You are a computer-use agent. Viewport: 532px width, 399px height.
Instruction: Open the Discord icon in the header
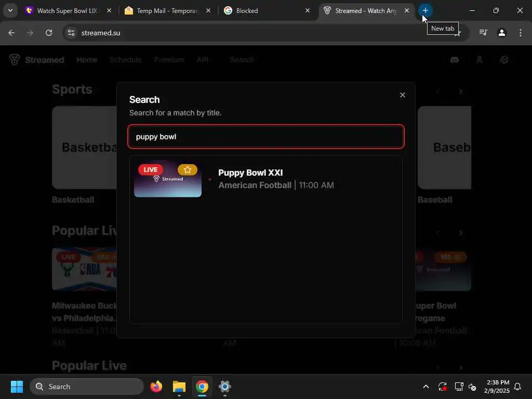pos(454,60)
